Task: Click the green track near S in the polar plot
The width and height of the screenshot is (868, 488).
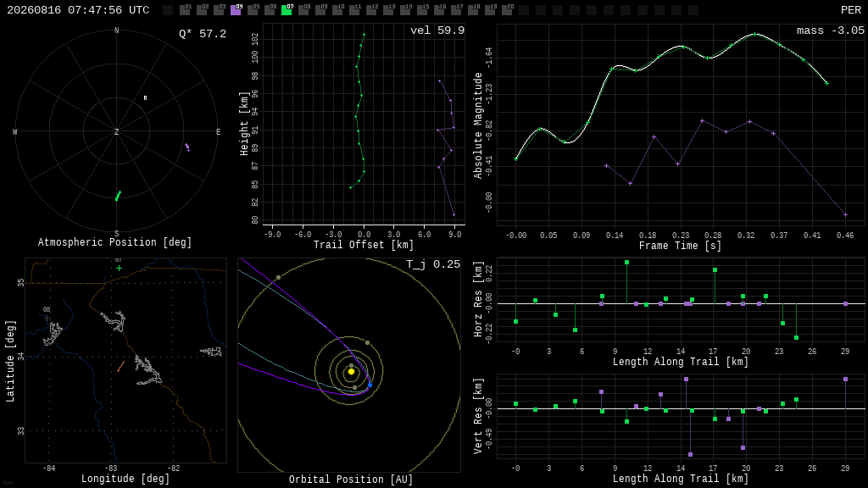Action: click(x=118, y=196)
